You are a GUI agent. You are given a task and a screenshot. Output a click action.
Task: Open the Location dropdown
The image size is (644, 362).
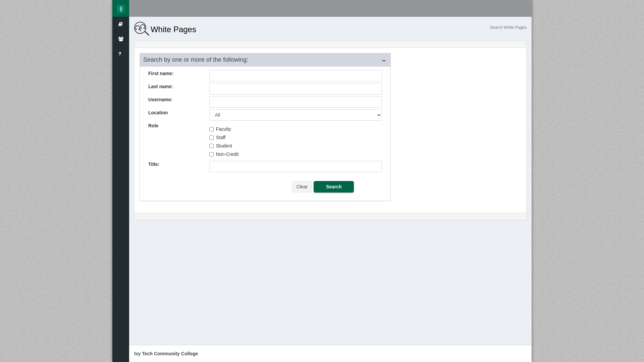[x=296, y=115]
